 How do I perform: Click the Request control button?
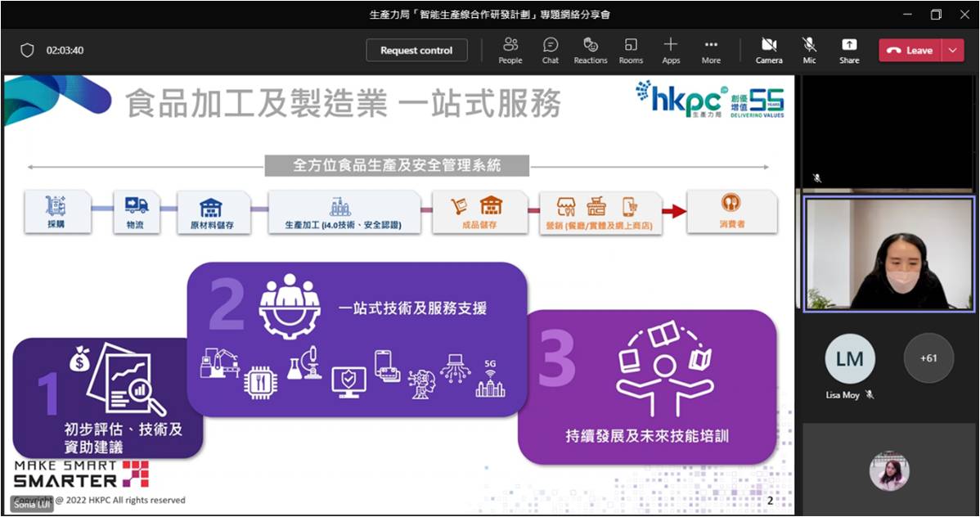416,51
